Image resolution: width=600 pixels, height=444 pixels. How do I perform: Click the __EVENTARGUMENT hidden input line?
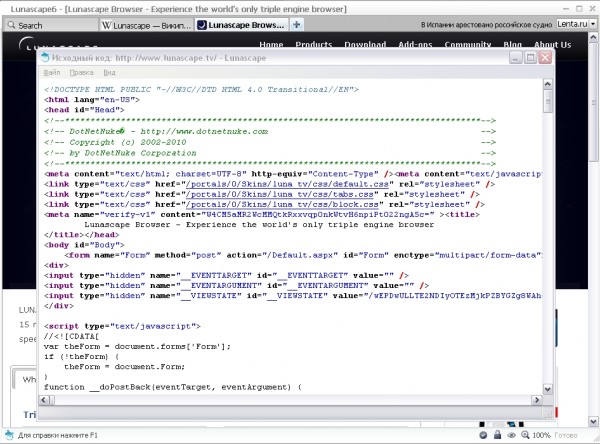[x=236, y=286]
